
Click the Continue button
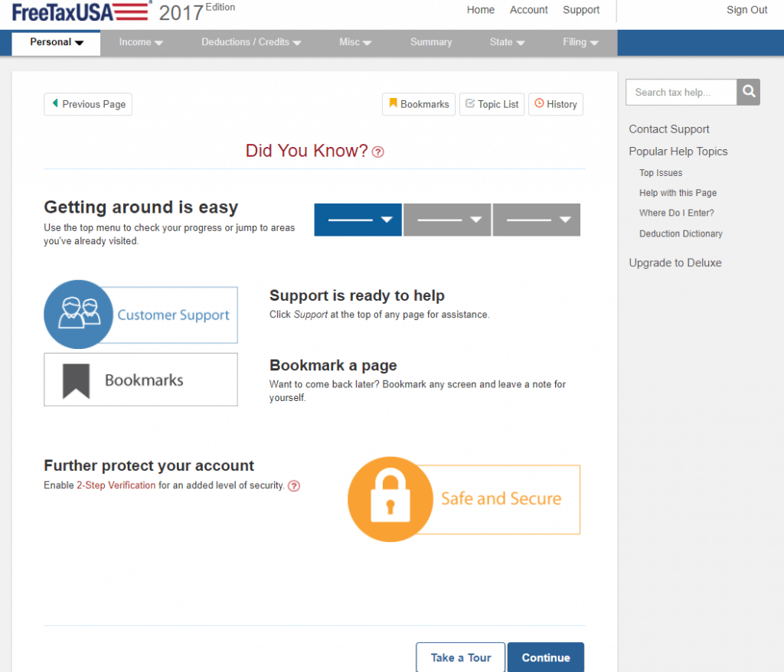pos(545,657)
